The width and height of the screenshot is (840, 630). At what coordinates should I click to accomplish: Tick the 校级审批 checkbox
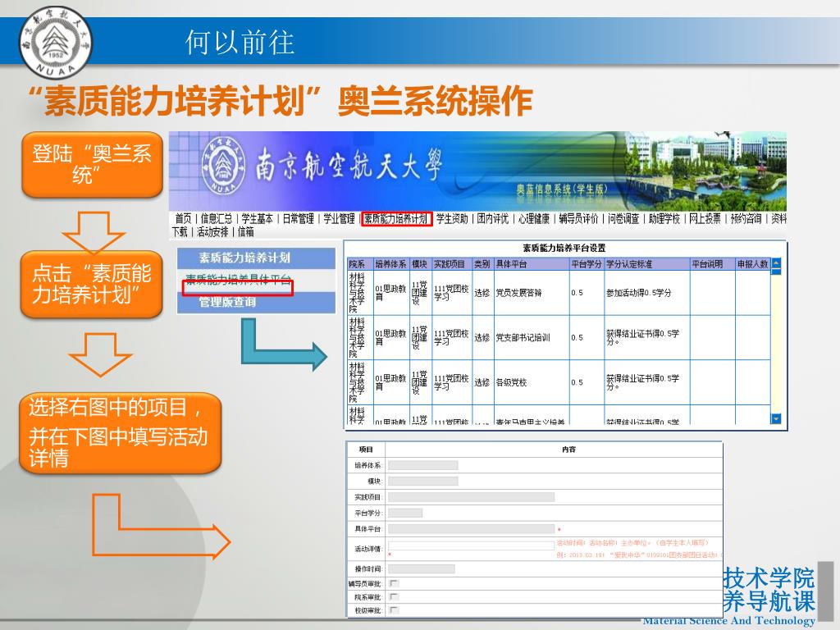[395, 609]
